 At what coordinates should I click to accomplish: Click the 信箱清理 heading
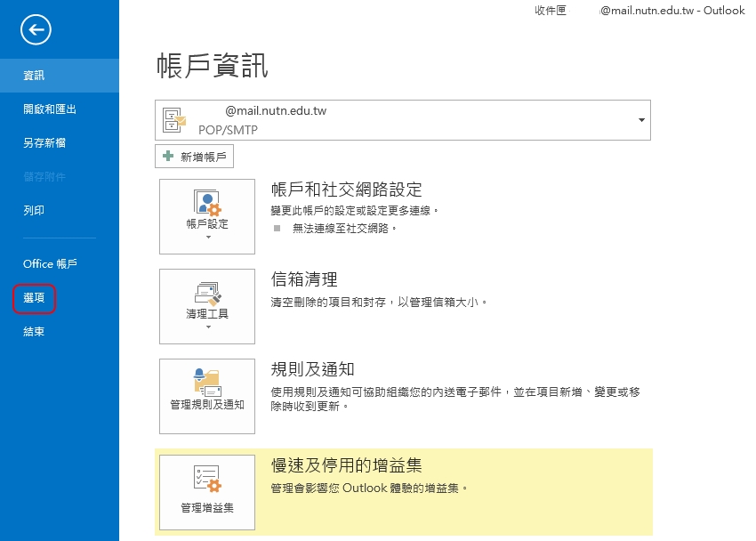[x=304, y=279]
